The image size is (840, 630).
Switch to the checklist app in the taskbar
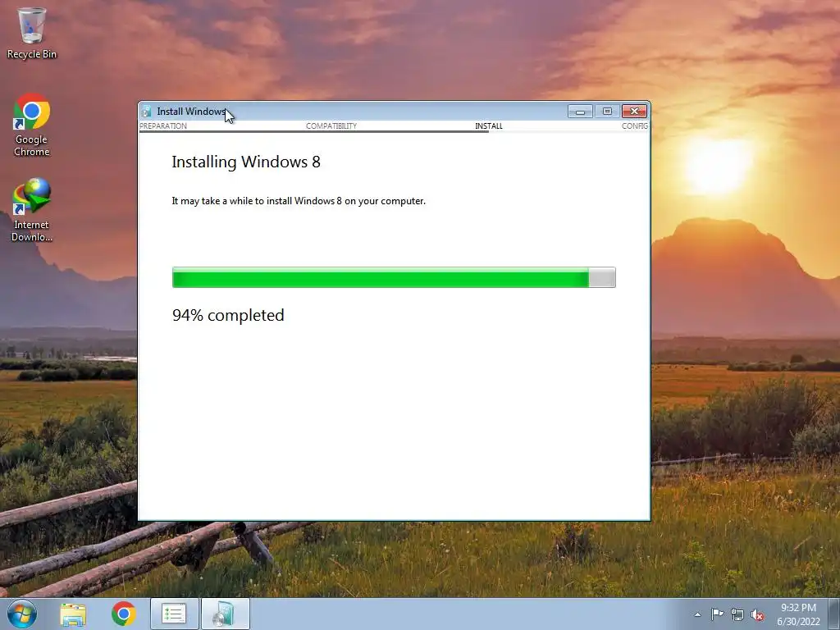point(174,614)
